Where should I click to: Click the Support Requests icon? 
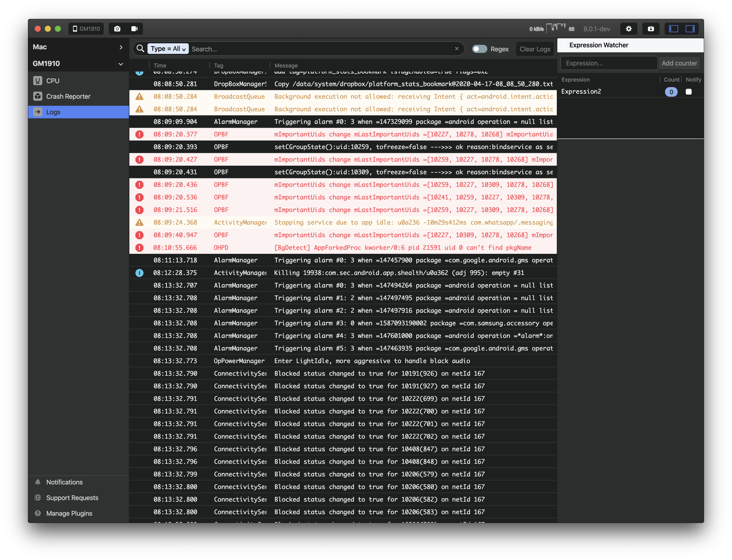(38, 498)
